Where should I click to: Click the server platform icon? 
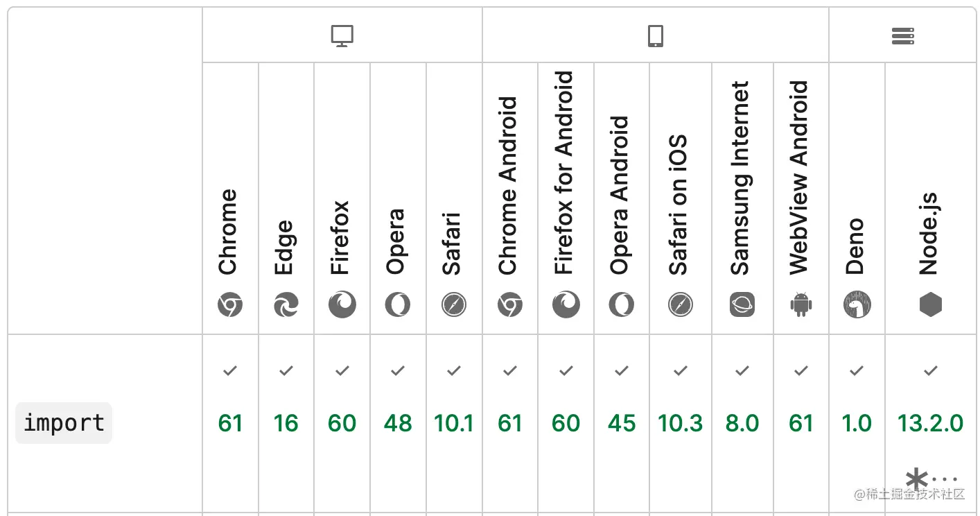(x=903, y=36)
